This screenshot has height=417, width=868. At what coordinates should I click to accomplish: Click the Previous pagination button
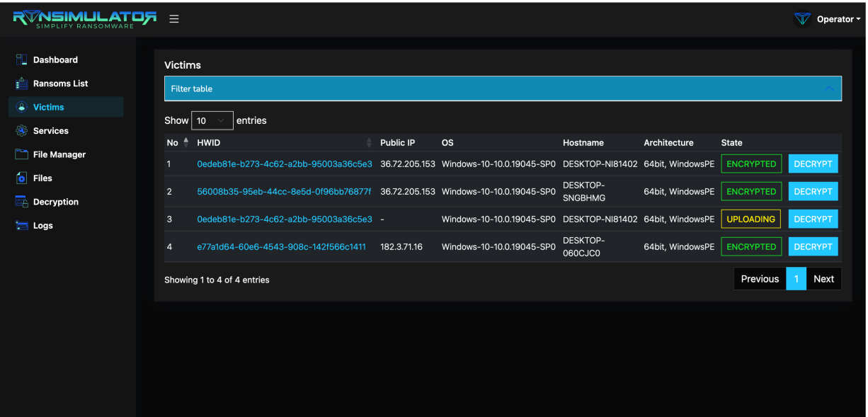pos(760,279)
